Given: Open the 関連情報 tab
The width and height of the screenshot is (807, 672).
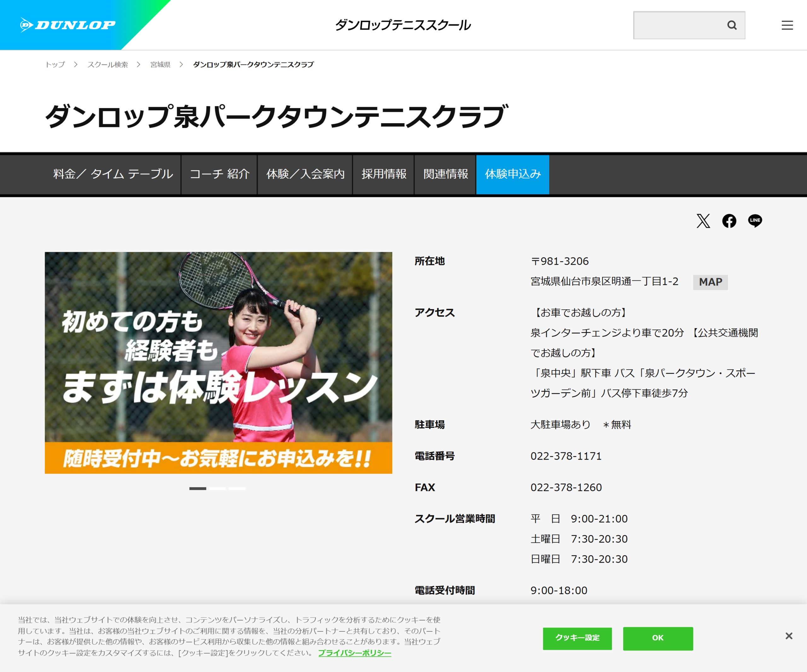Looking at the screenshot, I should coord(445,174).
